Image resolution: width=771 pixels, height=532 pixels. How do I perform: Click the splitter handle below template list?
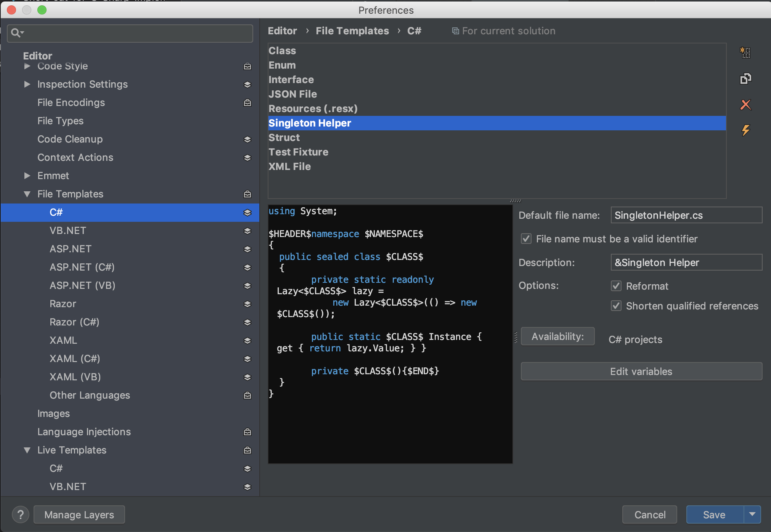coord(515,201)
